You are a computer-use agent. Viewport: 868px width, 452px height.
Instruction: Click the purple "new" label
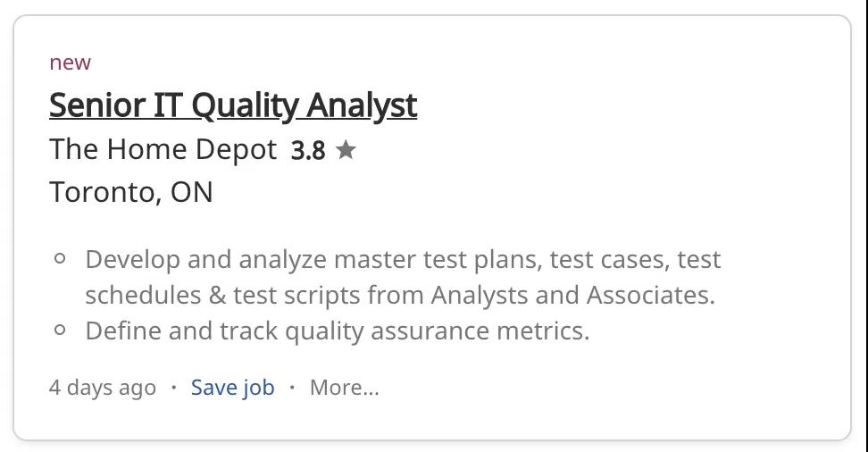71,63
